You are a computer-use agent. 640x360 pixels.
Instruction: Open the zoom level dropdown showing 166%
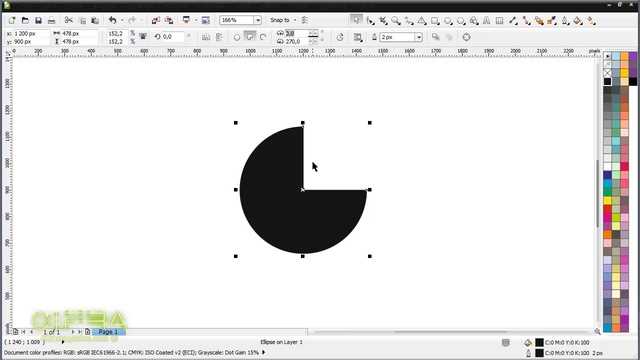(x=258, y=20)
